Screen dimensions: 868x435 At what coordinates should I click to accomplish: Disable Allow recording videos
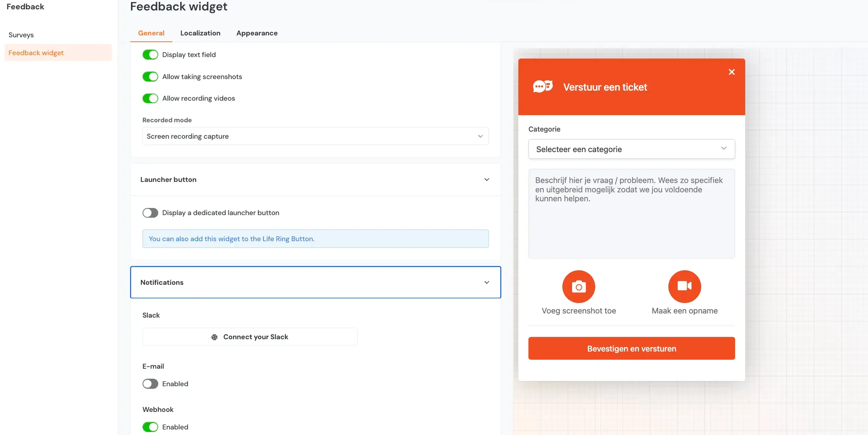(150, 98)
